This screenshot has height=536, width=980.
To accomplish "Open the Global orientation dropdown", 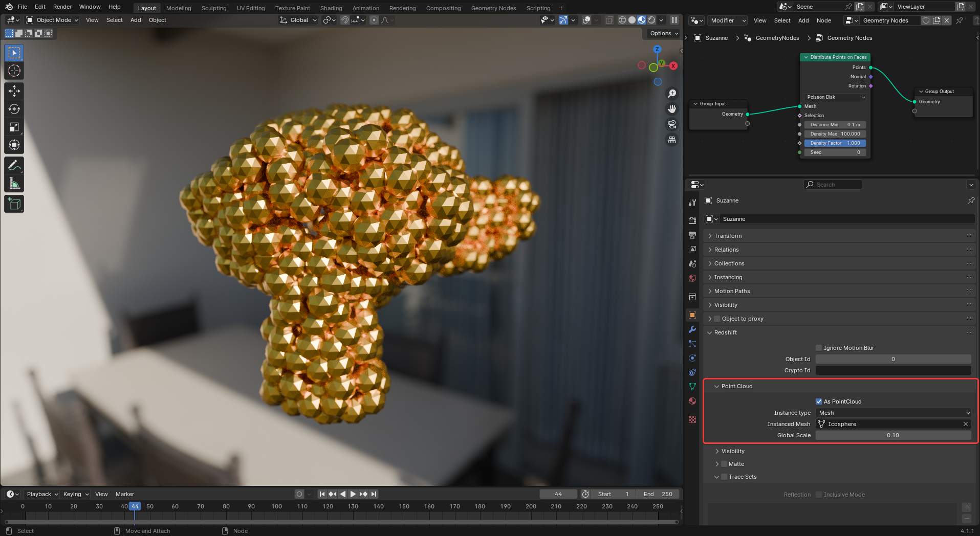I will [298, 20].
